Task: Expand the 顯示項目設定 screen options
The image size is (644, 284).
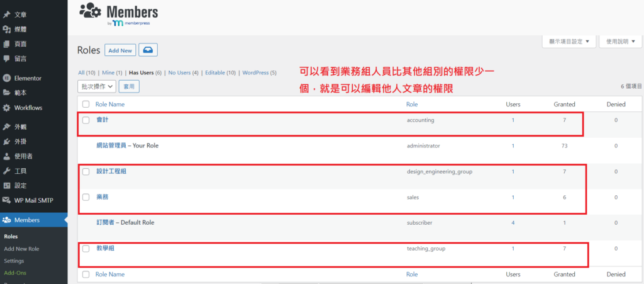Action: coord(569,42)
